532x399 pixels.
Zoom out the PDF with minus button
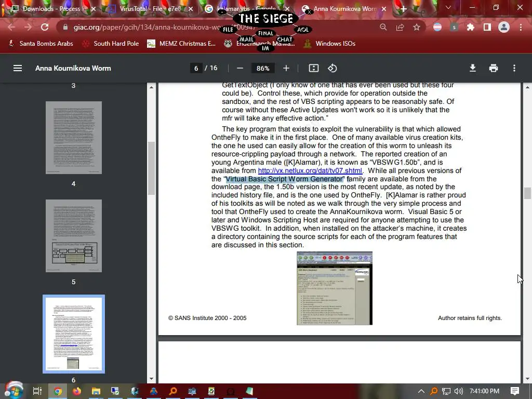tap(240, 68)
